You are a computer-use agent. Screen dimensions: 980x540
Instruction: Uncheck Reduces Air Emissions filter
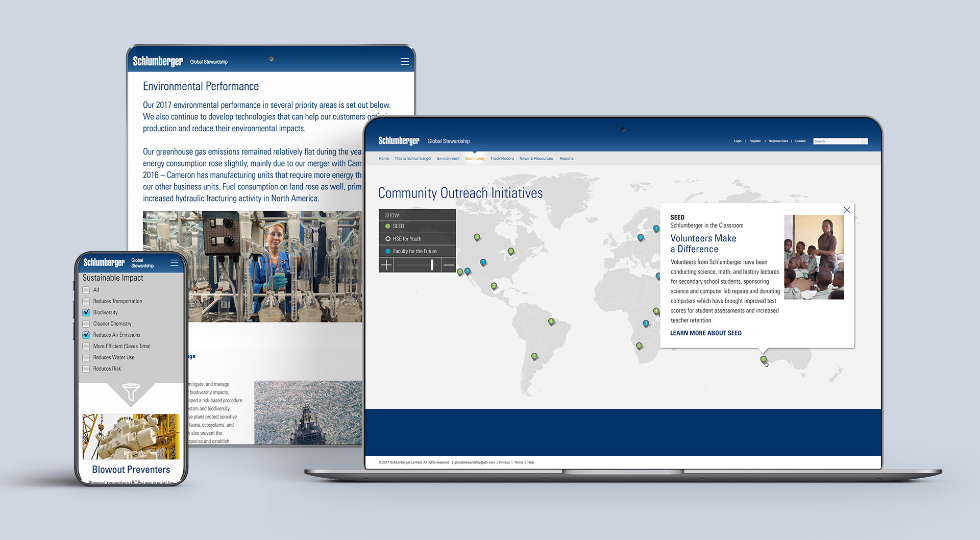(x=86, y=335)
